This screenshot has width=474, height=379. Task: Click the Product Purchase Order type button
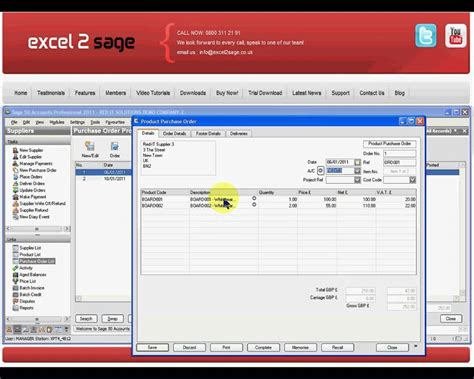[389, 144]
